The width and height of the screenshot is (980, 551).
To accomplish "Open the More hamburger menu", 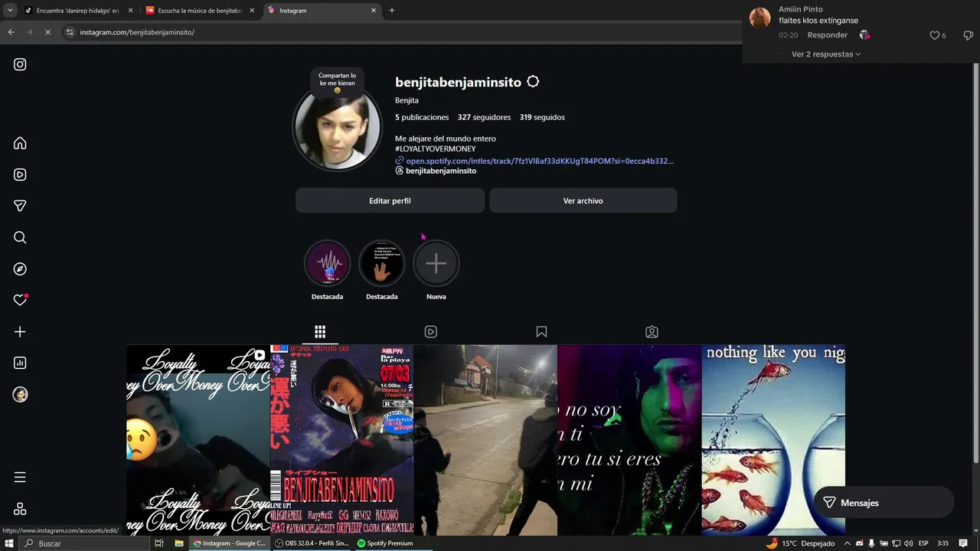I will pyautogui.click(x=20, y=478).
